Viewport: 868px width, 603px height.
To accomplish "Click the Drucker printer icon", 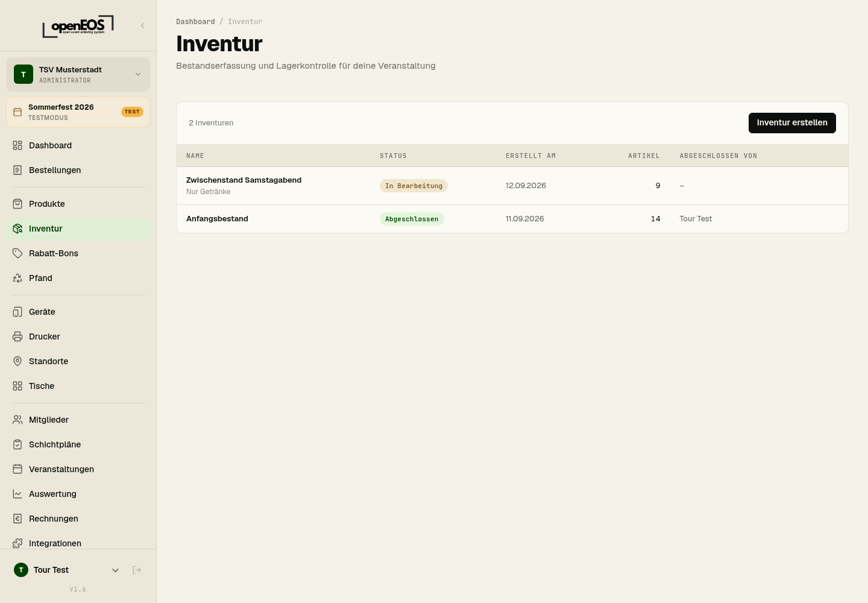I will click(17, 336).
